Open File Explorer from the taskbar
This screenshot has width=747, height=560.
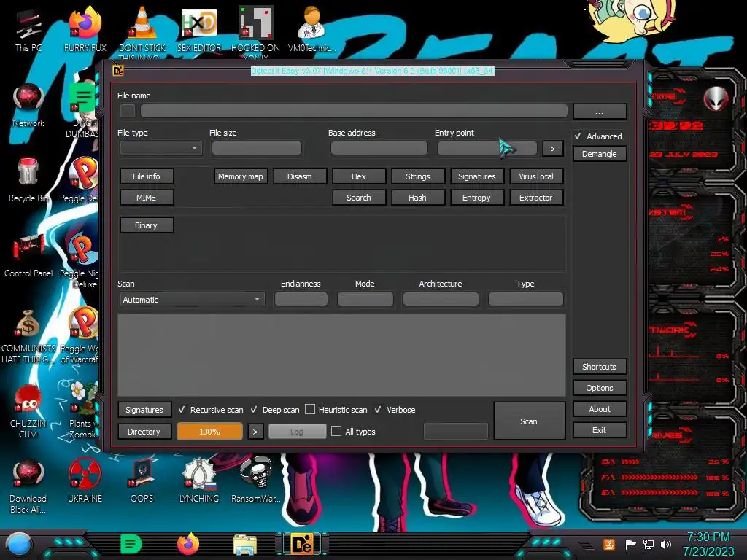pyautogui.click(x=245, y=545)
